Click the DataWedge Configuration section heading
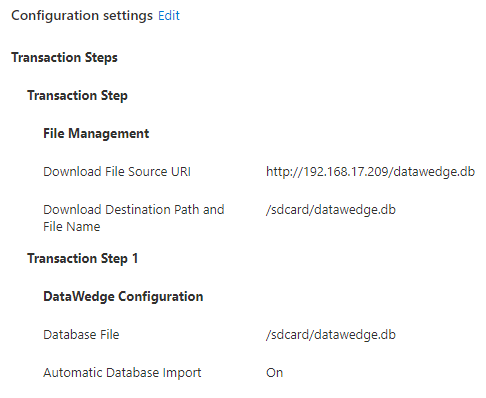Image resolution: width=486 pixels, height=398 pixels. pyautogui.click(x=123, y=297)
